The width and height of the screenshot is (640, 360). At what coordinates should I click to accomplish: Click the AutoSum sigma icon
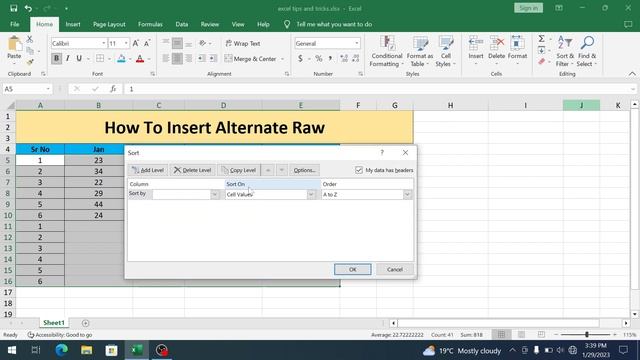pyautogui.click(x=542, y=39)
